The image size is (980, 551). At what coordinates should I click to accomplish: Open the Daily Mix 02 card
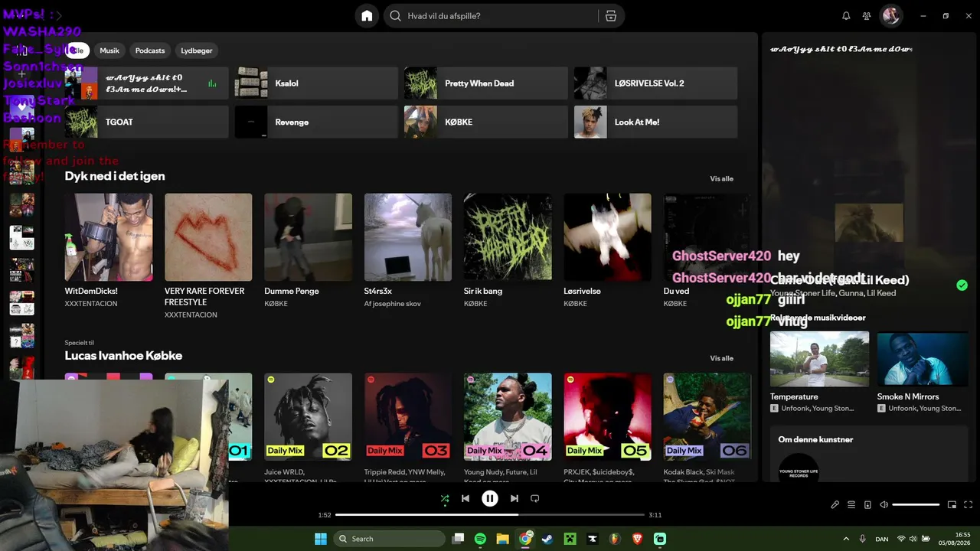[x=308, y=416]
